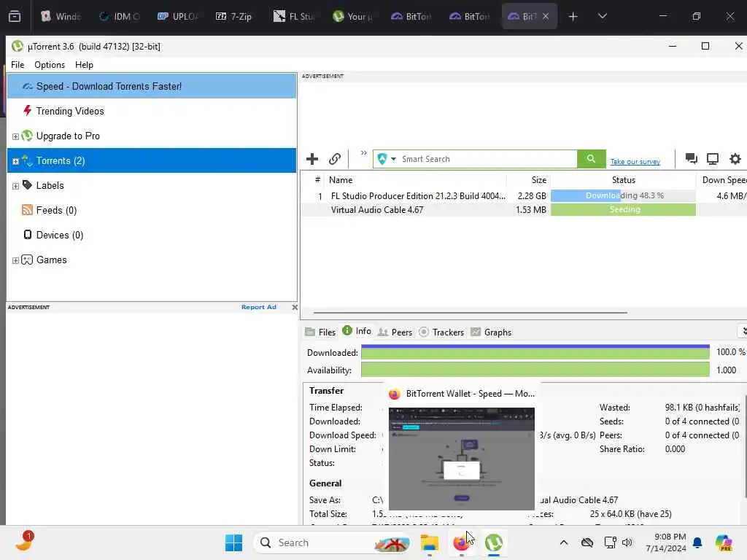Switch to the Files tab
The image size is (747, 560).
(321, 332)
